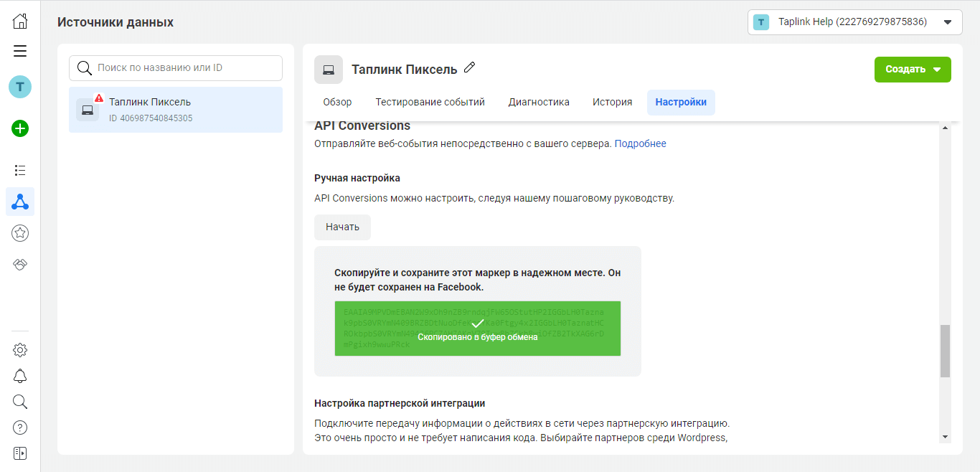Click the ID 406987540845305 text
This screenshot has height=472, width=980.
point(151,118)
